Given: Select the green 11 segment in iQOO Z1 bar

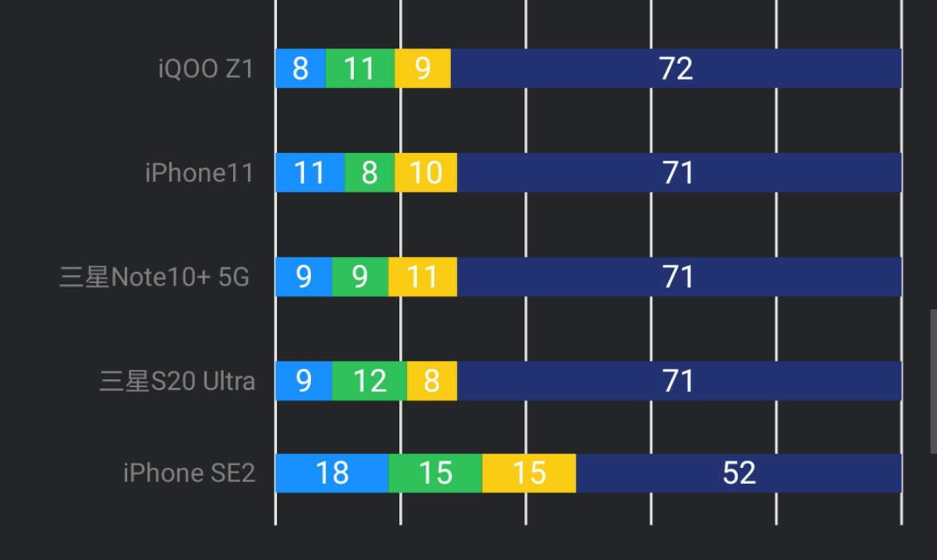Looking at the screenshot, I should pos(360,68).
